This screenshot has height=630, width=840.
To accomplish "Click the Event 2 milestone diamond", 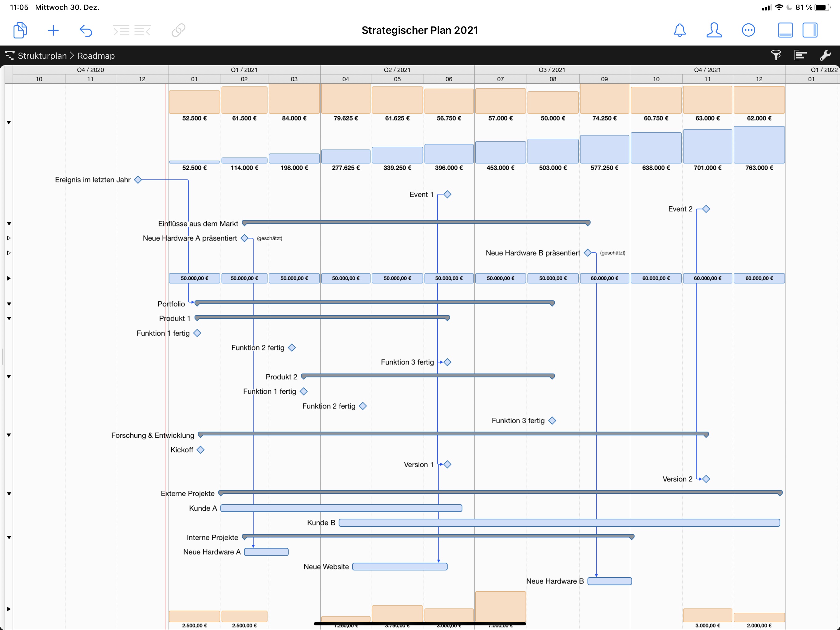I will pos(706,209).
